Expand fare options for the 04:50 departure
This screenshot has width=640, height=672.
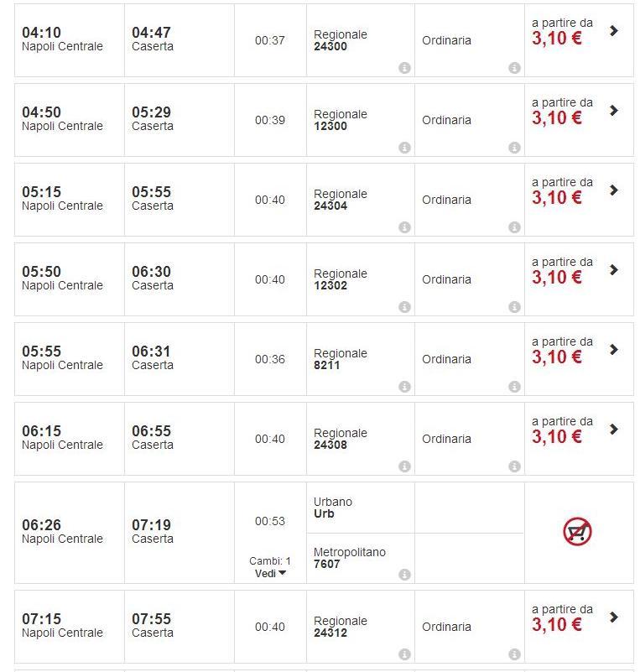pos(614,111)
